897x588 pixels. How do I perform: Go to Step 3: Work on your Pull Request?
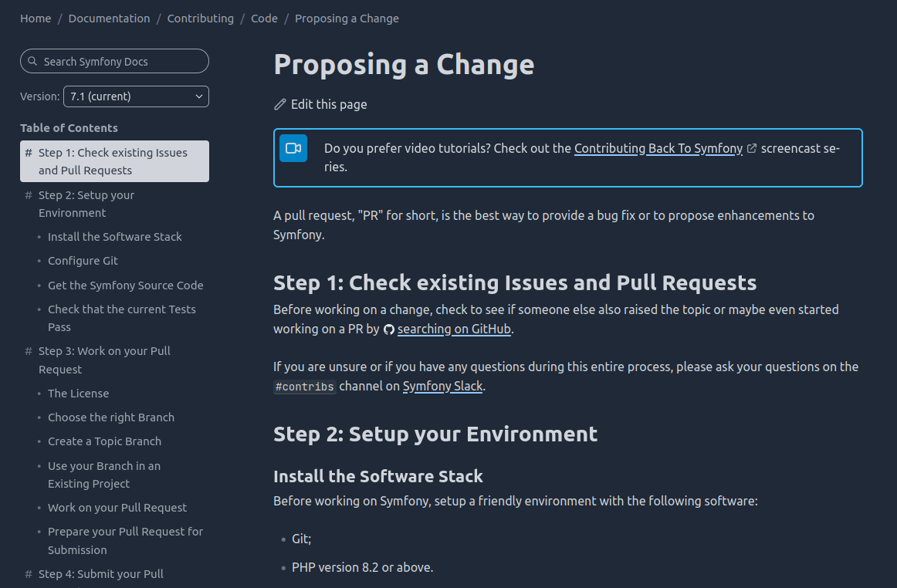104,360
